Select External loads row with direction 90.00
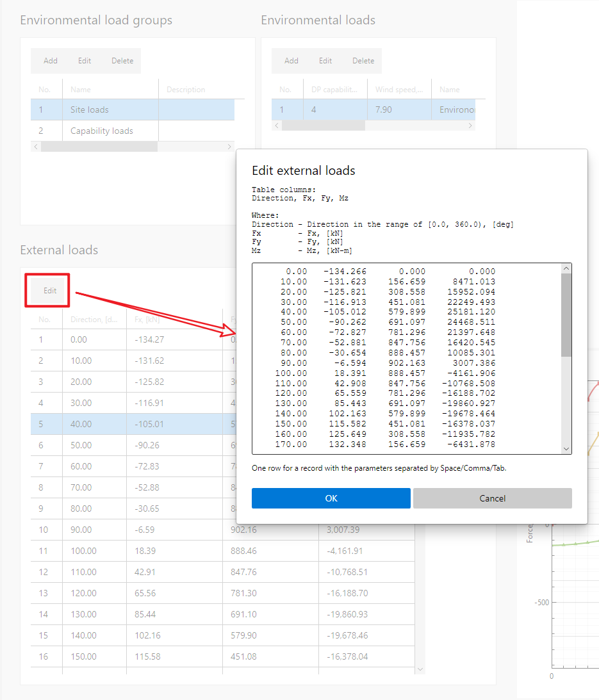Image resolution: width=599 pixels, height=700 pixels. click(222, 530)
